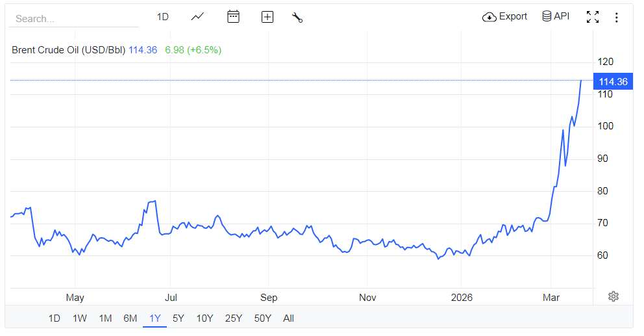Open the calendar date range icon
Viewport: 644px width, 336px height.
(x=233, y=17)
